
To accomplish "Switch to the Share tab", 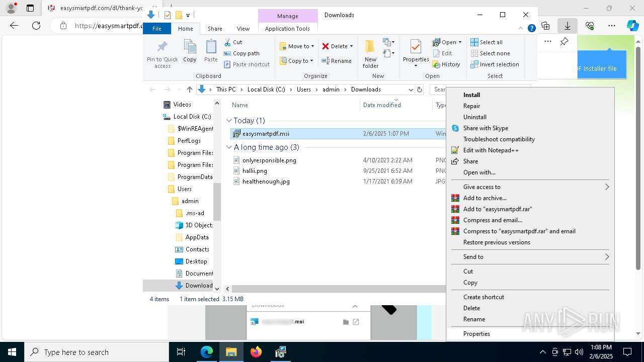I will click(x=215, y=29).
